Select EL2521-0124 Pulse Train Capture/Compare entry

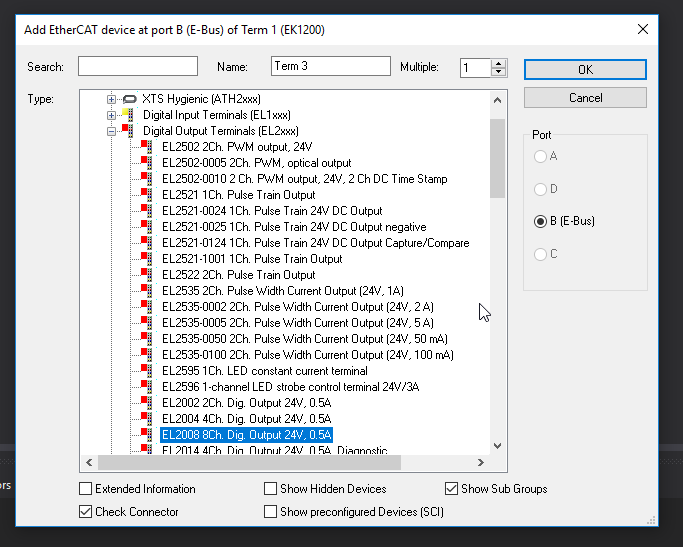pyautogui.click(x=316, y=243)
